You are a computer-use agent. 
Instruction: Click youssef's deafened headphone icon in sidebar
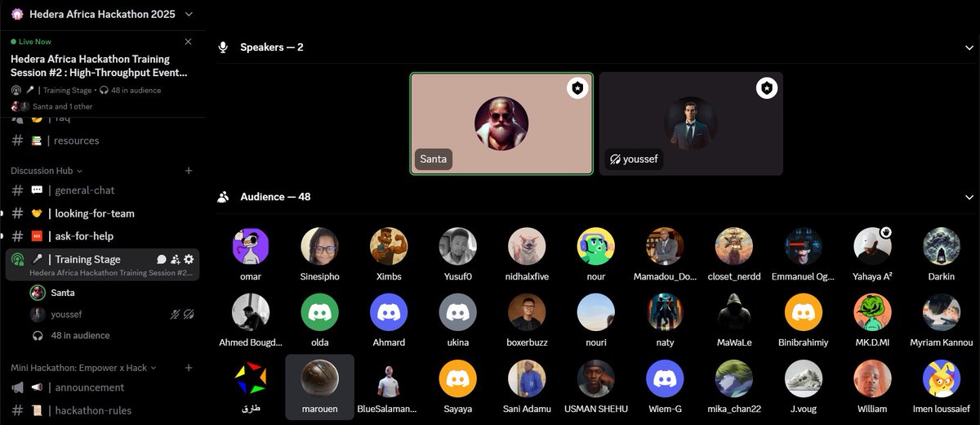point(189,315)
